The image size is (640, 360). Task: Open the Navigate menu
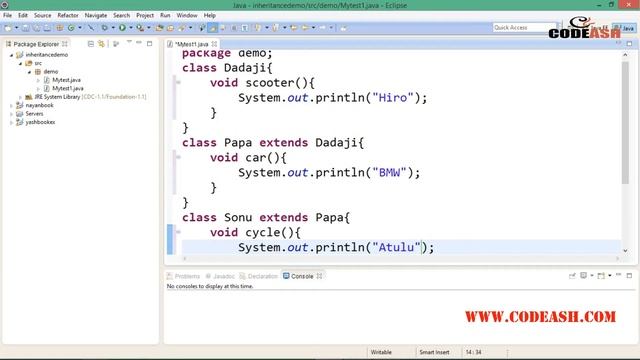pyautogui.click(x=96, y=16)
